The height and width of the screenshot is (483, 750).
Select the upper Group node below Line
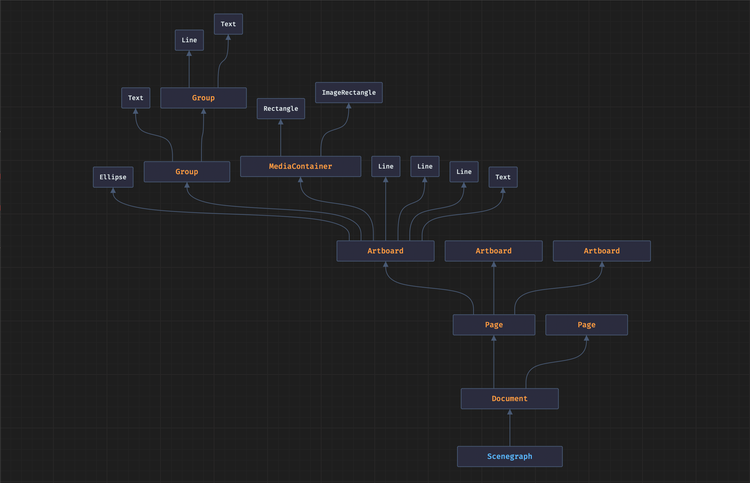coord(203,98)
